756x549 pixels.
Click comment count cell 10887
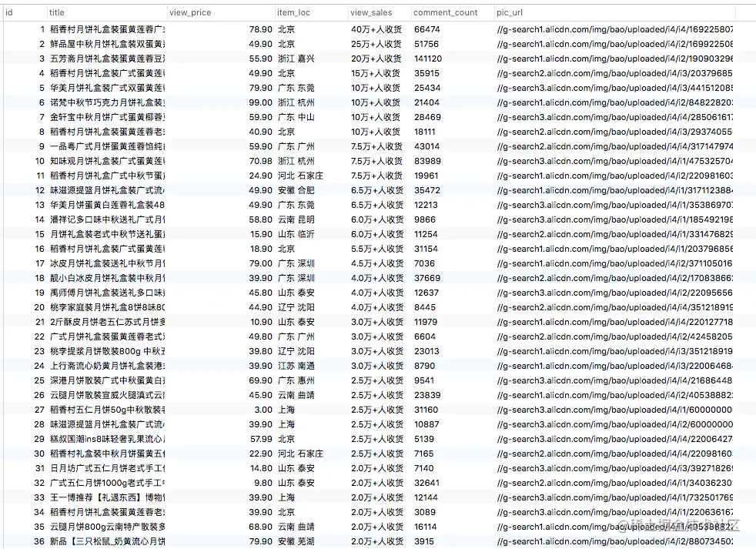coord(427,424)
